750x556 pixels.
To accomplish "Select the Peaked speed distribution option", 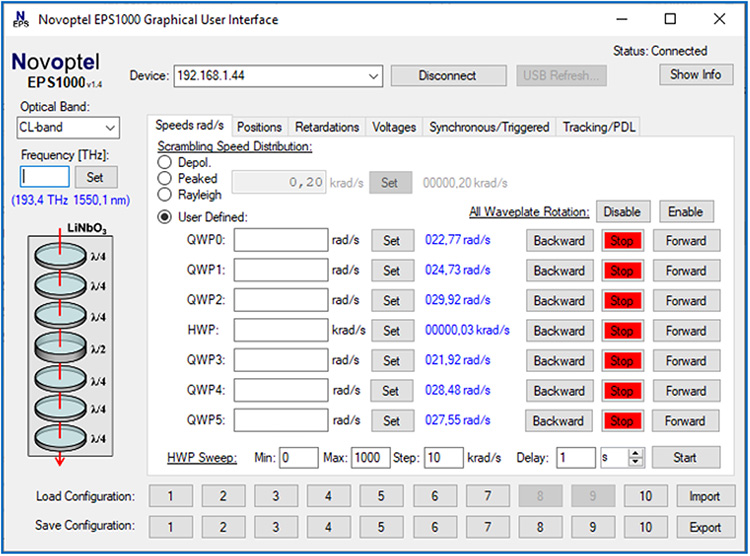I will [165, 178].
